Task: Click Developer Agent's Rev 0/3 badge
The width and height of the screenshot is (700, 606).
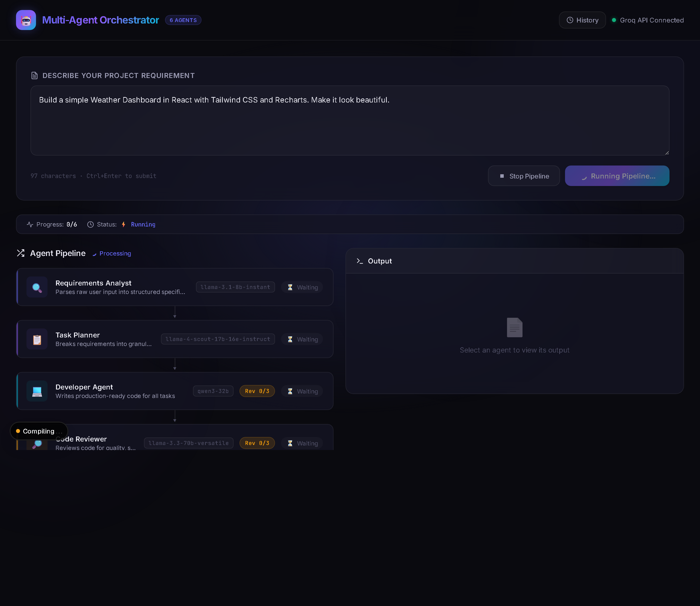Action: [257, 391]
